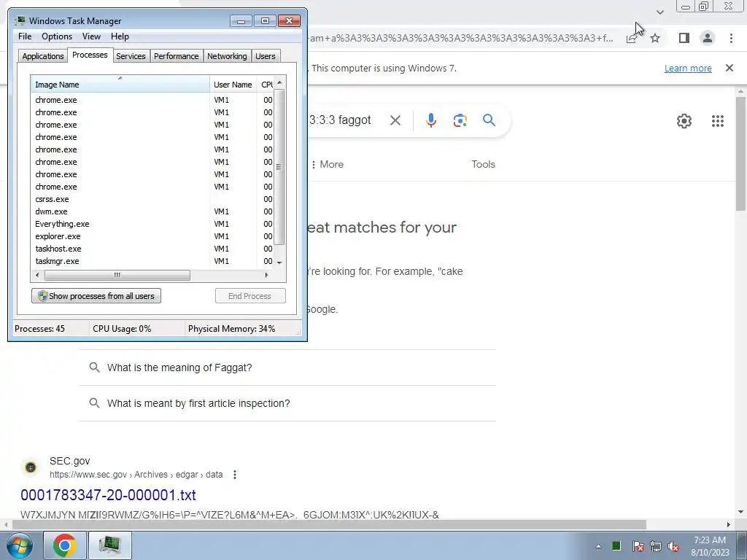Dismiss the Windows 7 info bar
This screenshot has width=747, height=560.
pos(729,68)
